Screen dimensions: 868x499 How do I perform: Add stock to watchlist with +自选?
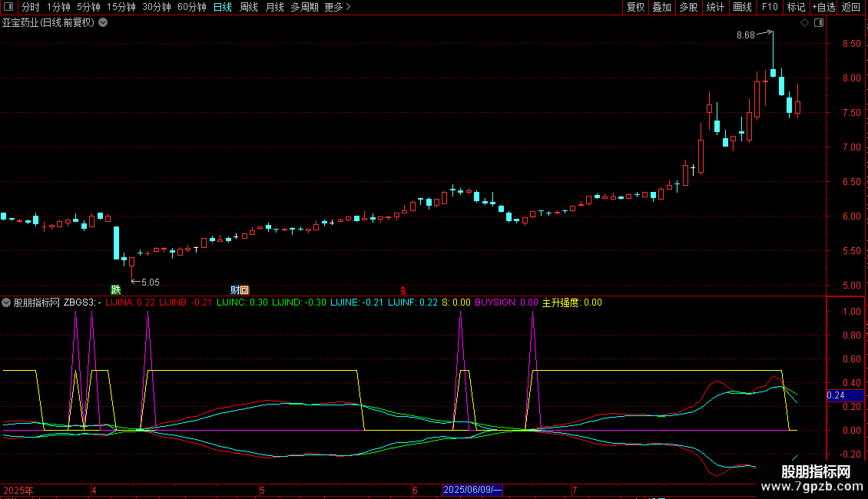coord(823,7)
